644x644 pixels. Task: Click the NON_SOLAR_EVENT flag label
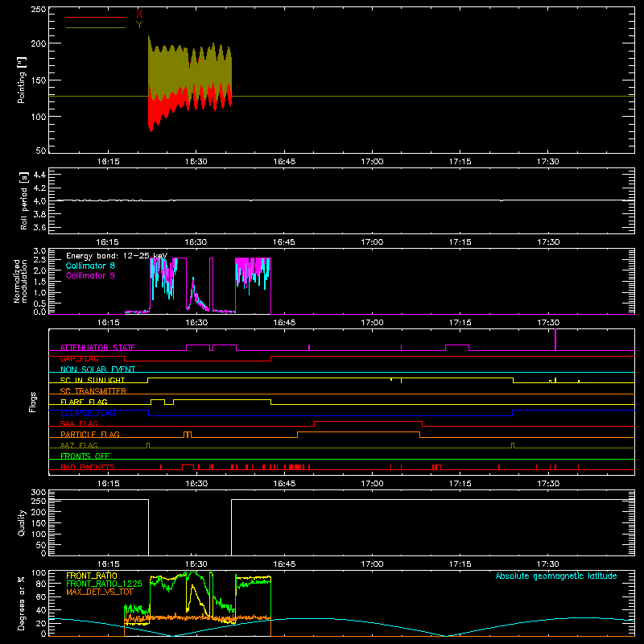[97, 369]
